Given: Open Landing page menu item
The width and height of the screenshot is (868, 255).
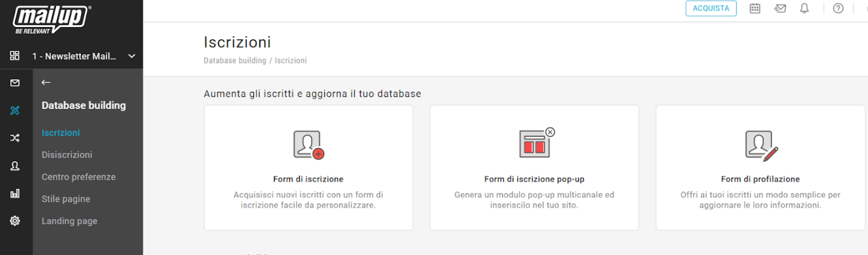Looking at the screenshot, I should coord(70,221).
